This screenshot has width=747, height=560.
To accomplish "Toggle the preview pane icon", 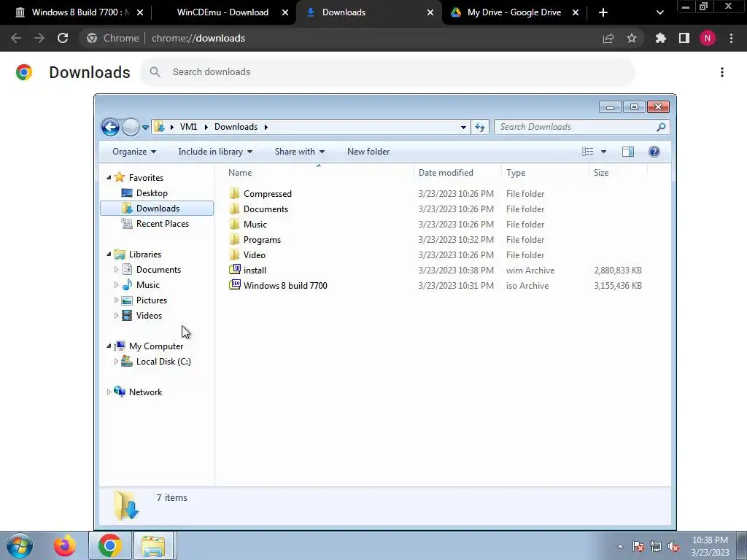I will (x=628, y=152).
